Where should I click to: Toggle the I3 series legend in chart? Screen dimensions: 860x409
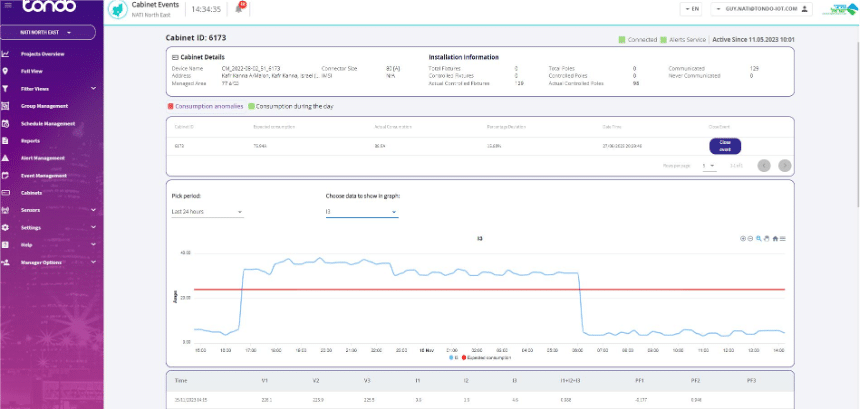click(x=454, y=355)
